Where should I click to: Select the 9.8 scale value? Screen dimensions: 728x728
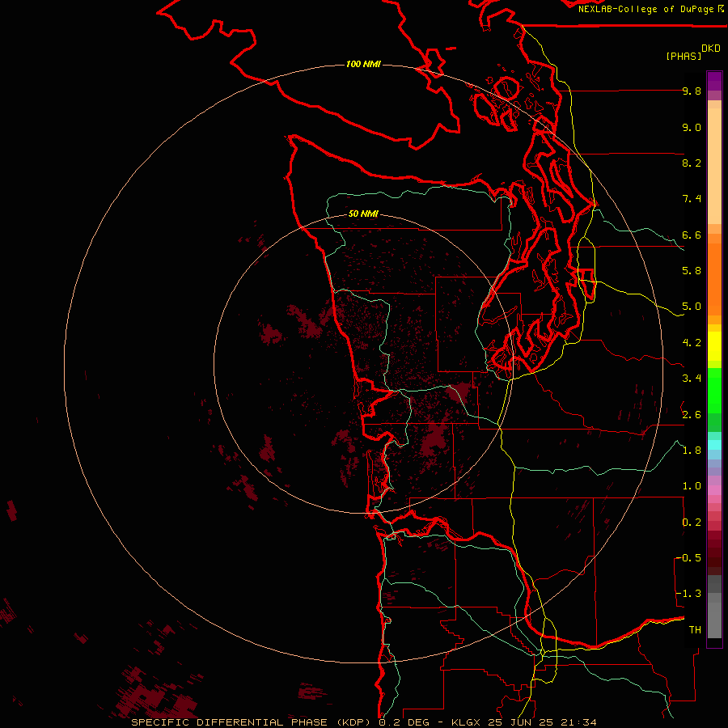692,91
